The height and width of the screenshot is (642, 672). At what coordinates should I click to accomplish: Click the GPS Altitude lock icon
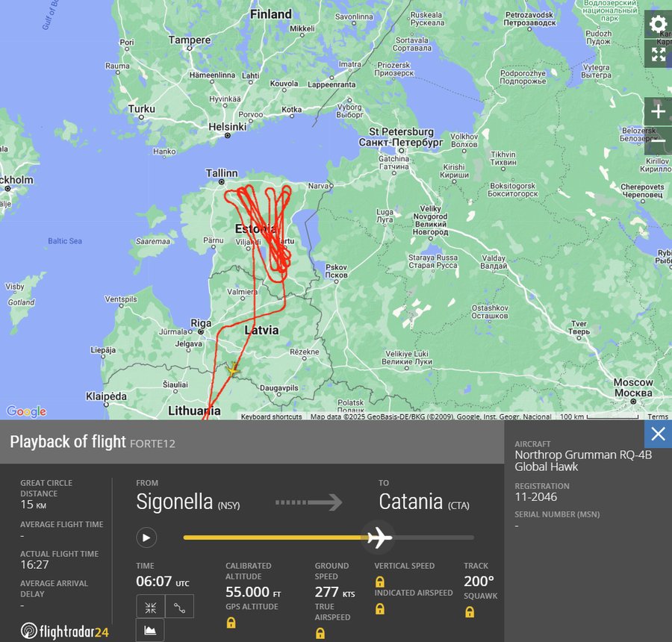231,623
